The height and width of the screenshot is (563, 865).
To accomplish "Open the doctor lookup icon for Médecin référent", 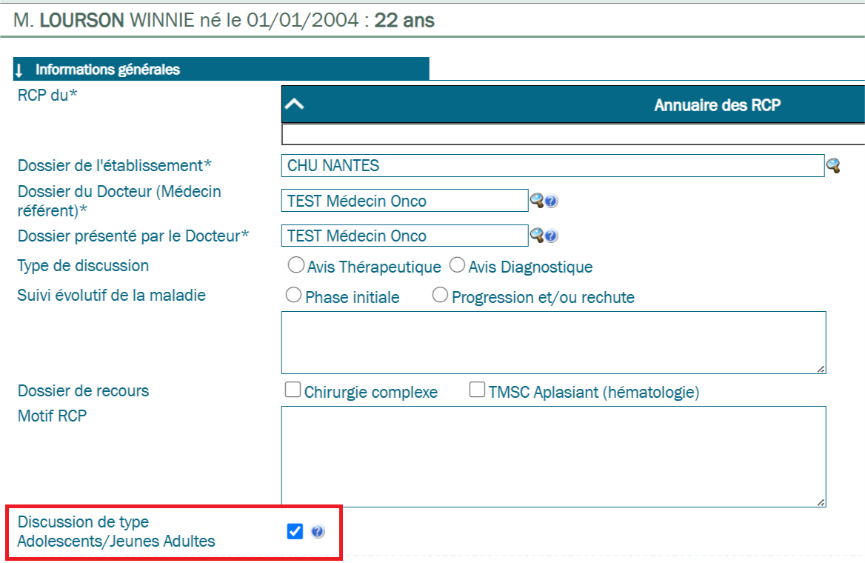I will [x=537, y=201].
